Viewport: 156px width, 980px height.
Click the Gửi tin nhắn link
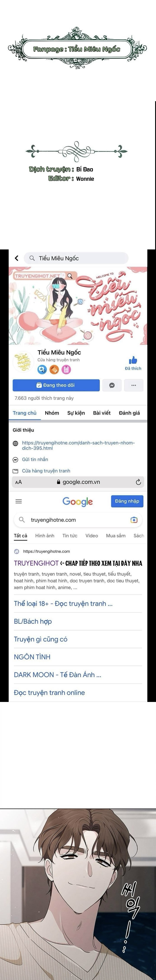35,459
